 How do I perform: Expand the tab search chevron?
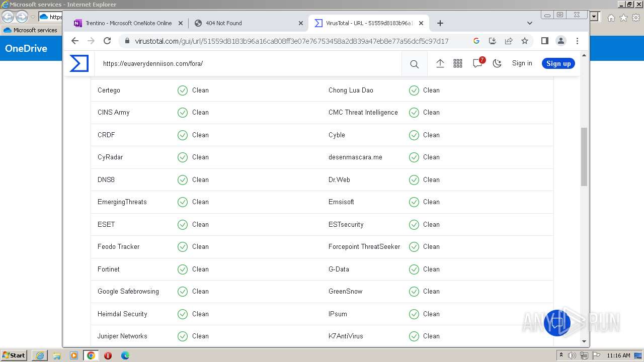529,23
